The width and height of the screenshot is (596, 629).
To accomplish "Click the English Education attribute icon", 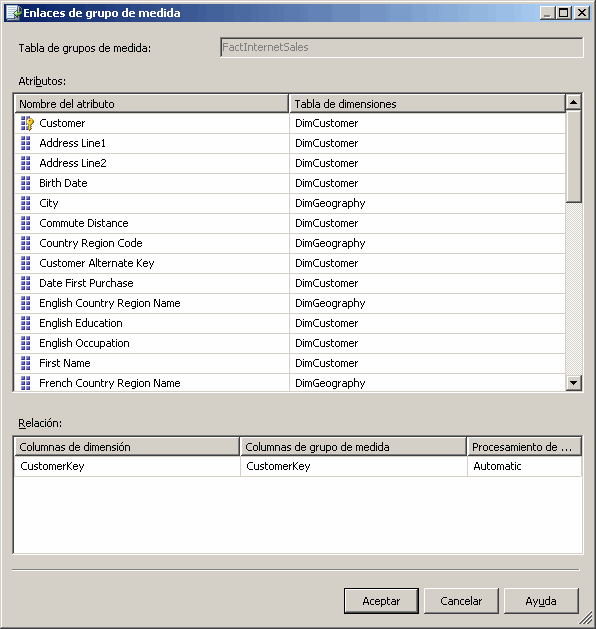I will click(x=26, y=323).
